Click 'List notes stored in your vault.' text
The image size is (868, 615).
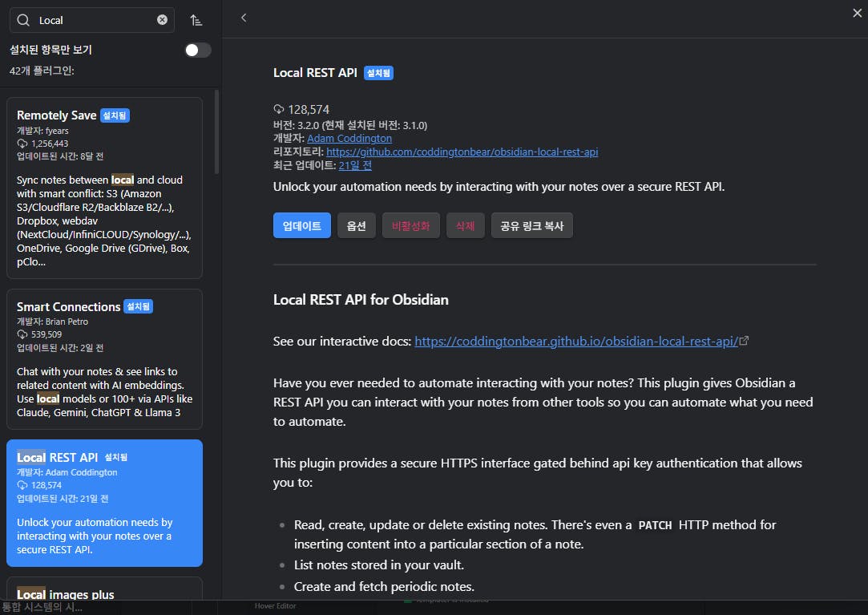378,565
